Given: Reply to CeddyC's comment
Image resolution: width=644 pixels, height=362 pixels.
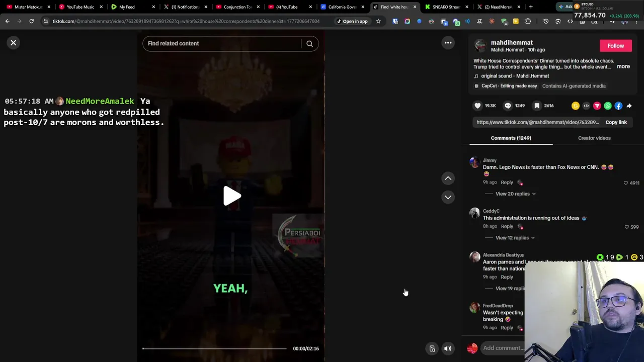Looking at the screenshot, I should 507,227.
